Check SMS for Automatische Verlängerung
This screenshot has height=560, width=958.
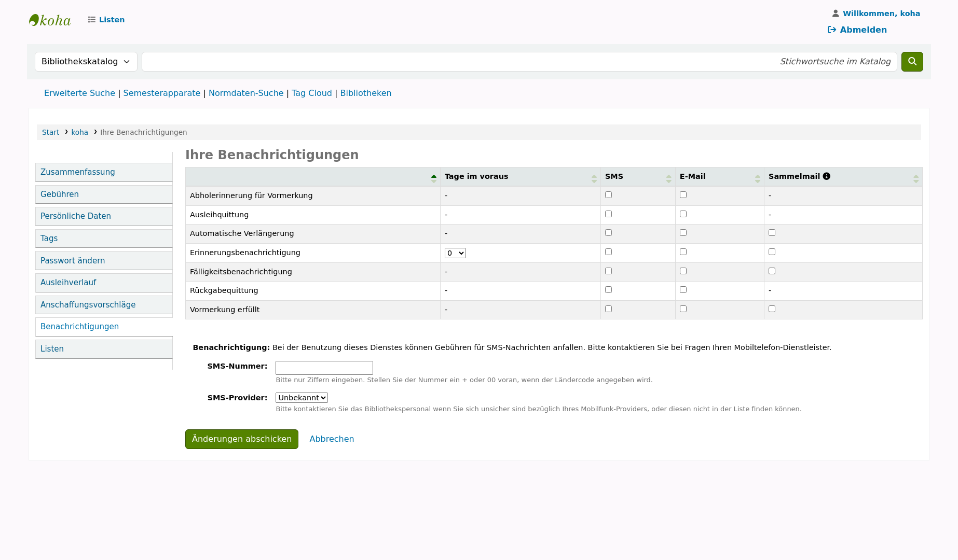(x=608, y=233)
